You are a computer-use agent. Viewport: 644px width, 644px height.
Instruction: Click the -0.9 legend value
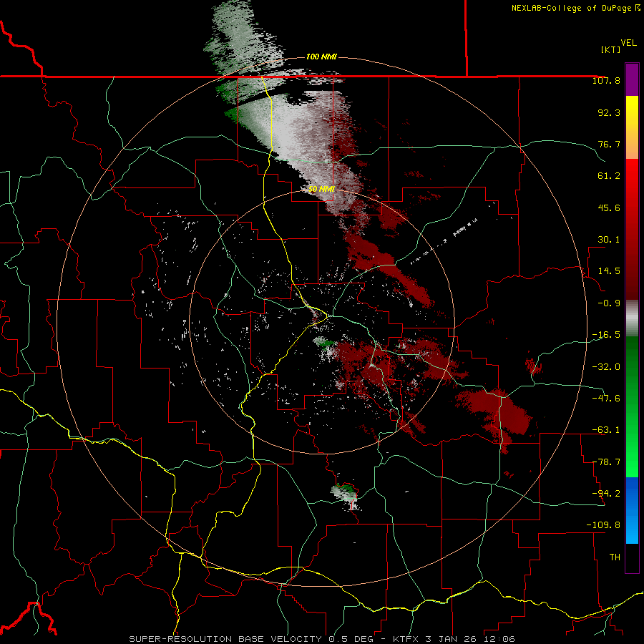point(609,303)
